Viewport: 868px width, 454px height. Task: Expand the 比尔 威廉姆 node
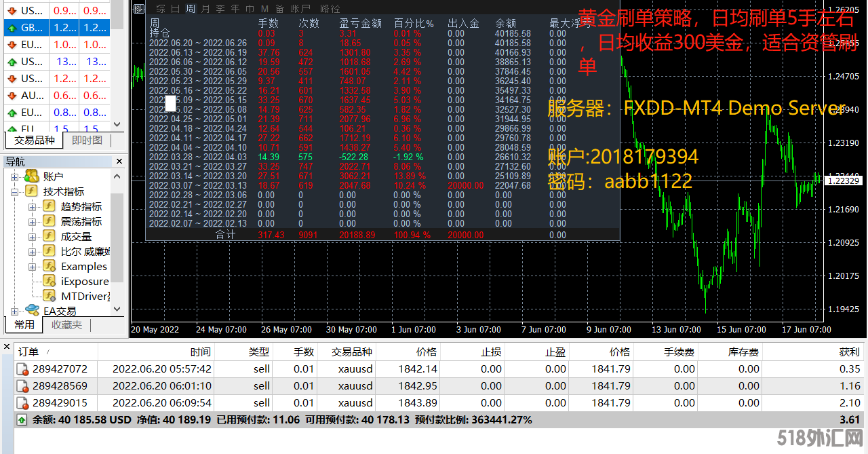pos(32,252)
